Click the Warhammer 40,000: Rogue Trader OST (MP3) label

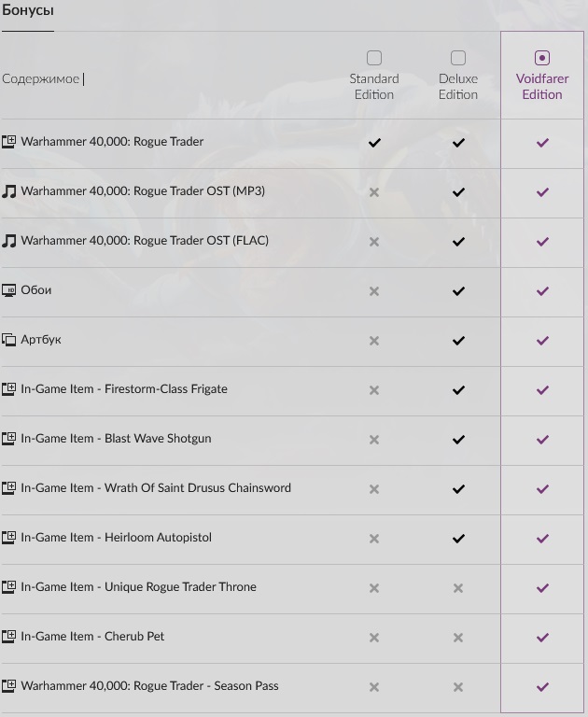click(143, 191)
